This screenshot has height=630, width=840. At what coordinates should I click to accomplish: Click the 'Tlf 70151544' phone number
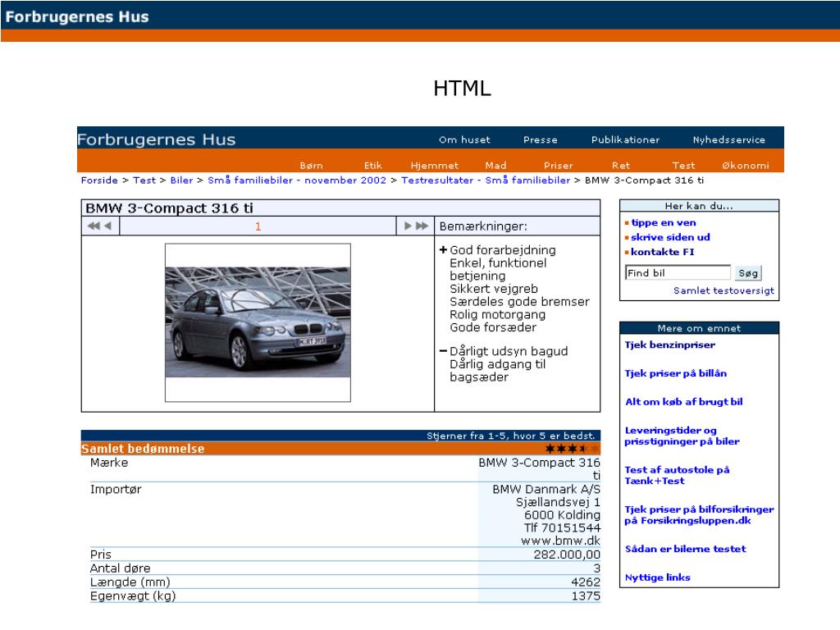tap(562, 527)
